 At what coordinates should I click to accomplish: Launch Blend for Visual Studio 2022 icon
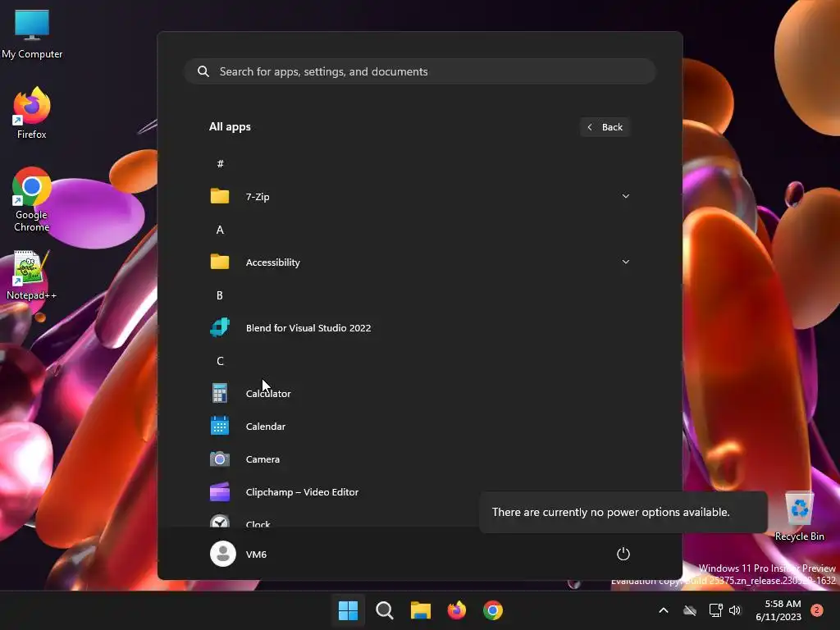(220, 327)
